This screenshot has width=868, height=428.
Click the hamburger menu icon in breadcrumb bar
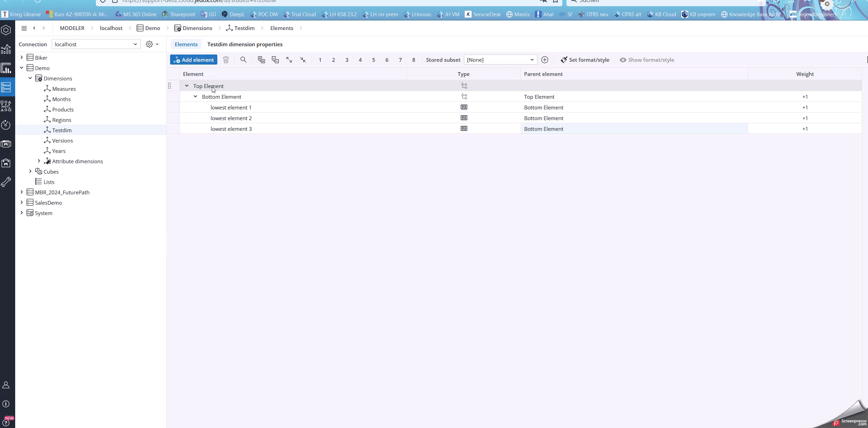coord(24,28)
